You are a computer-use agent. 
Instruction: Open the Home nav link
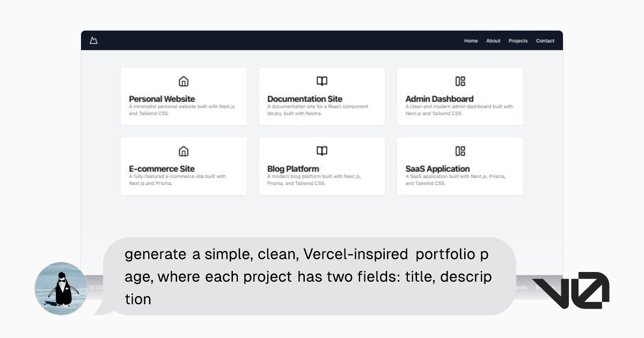(x=471, y=41)
